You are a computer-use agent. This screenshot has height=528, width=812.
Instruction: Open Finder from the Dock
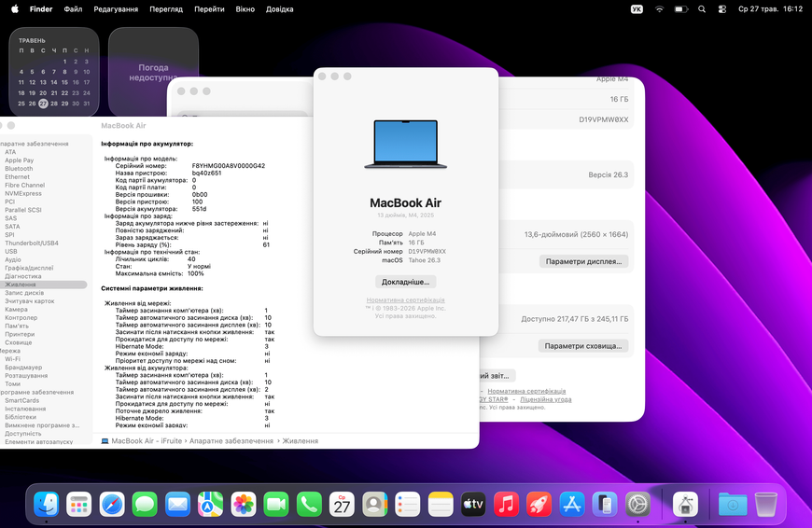point(46,504)
